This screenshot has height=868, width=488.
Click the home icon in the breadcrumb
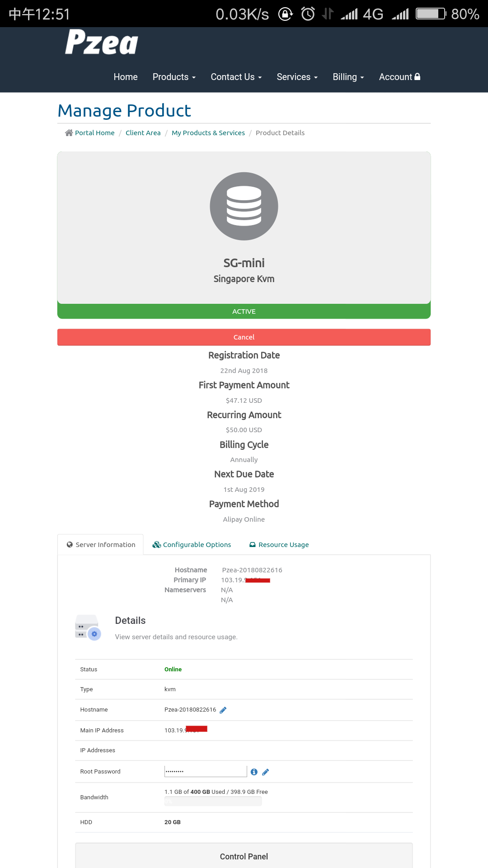click(69, 133)
